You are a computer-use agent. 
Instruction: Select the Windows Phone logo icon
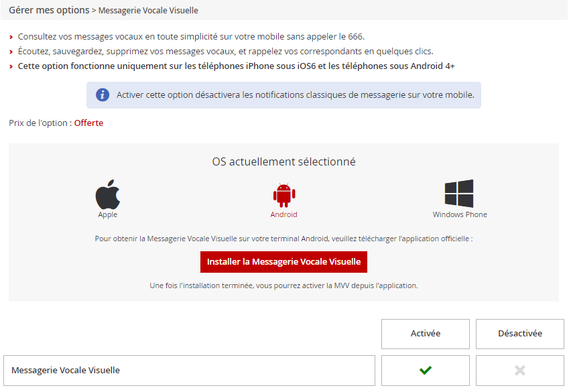coord(459,194)
